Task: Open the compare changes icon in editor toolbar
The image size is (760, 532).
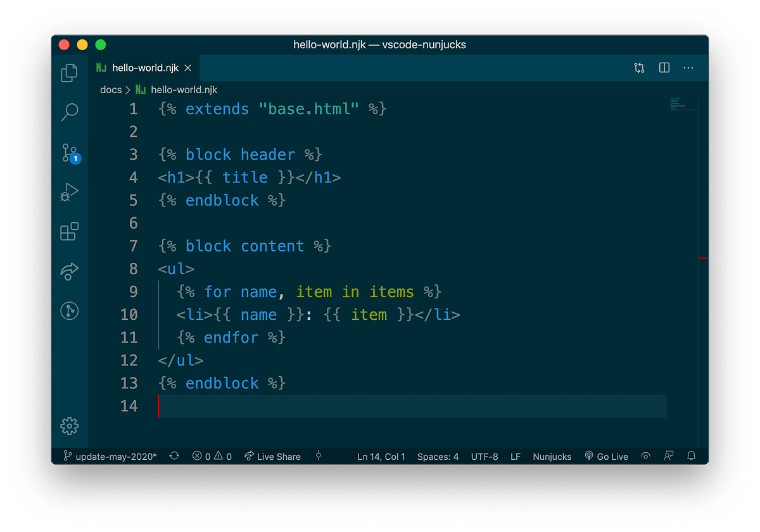Action: (x=639, y=68)
